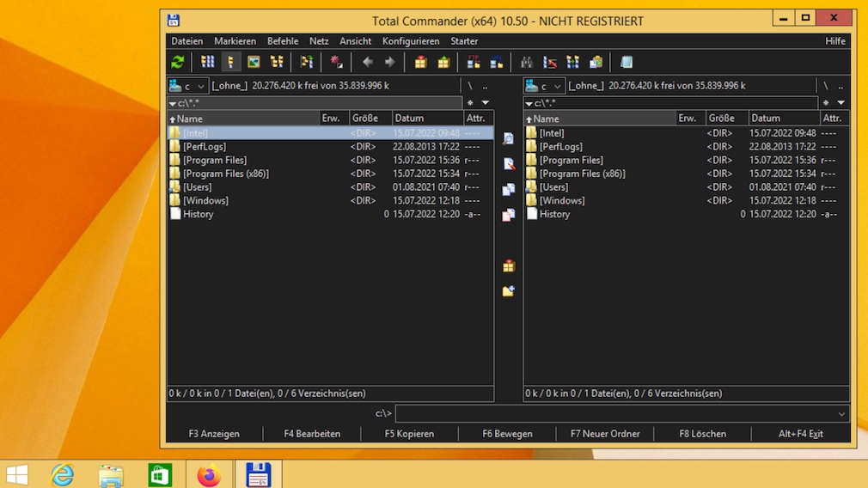Open the Befehle menu
Viewport: 868px width, 488px height.
(x=283, y=41)
